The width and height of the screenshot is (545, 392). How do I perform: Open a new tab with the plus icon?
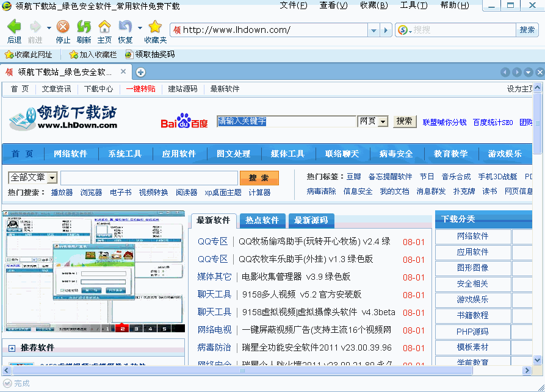(141, 72)
